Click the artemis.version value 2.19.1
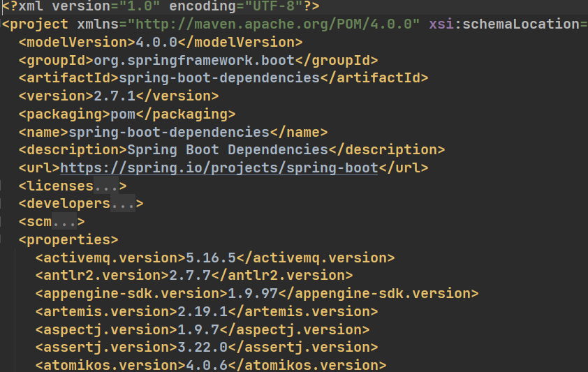Screen dimensions: 588x372 (x=203, y=311)
